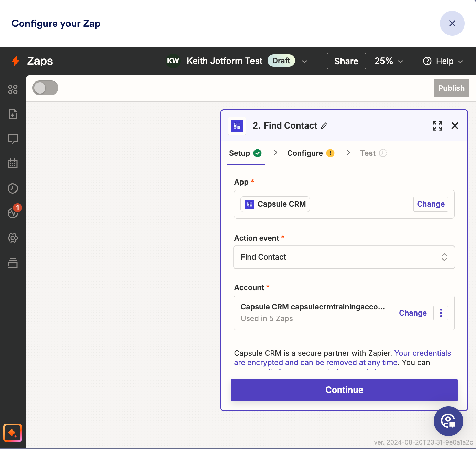Click the Capsule CRM step app icon
The image size is (476, 449).
point(237,126)
